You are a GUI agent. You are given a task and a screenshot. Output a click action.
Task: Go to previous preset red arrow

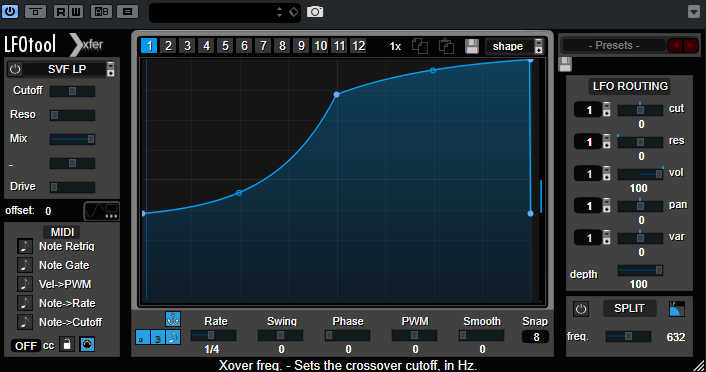click(675, 45)
